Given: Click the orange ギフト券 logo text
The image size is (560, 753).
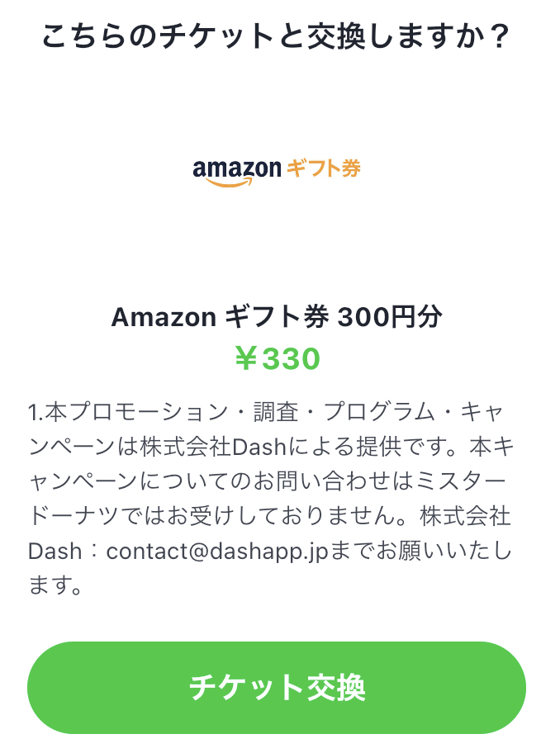Looking at the screenshot, I should [324, 168].
